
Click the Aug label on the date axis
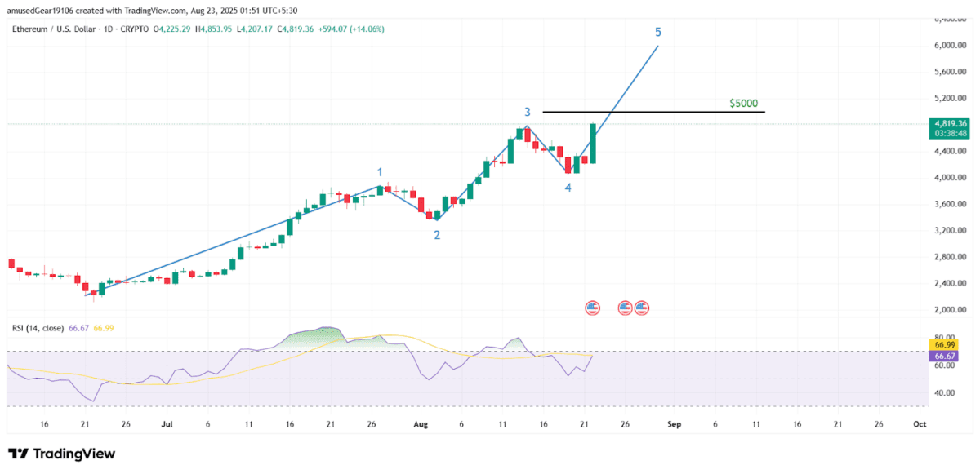[421, 424]
